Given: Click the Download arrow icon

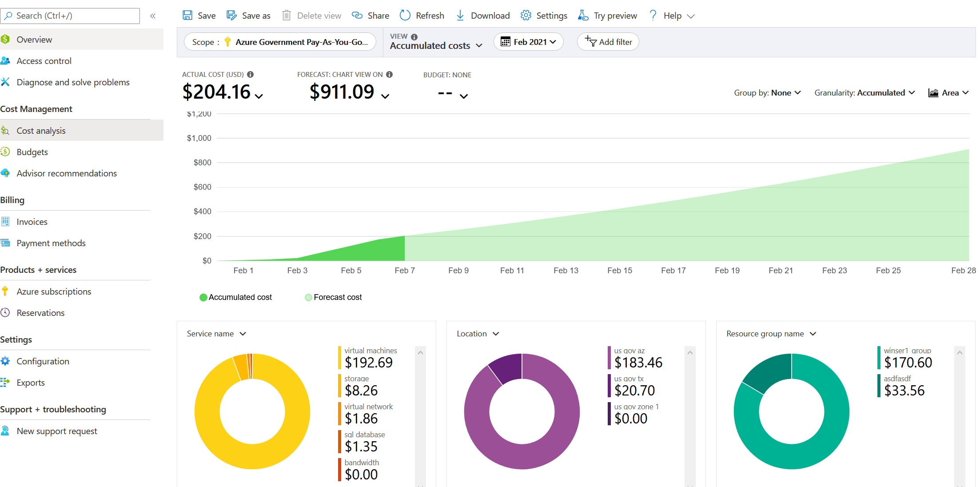Looking at the screenshot, I should click(460, 16).
